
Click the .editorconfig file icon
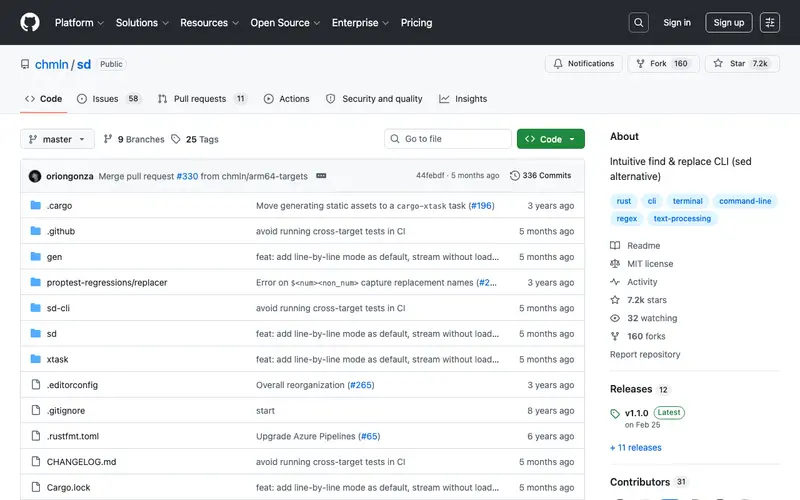(36, 384)
